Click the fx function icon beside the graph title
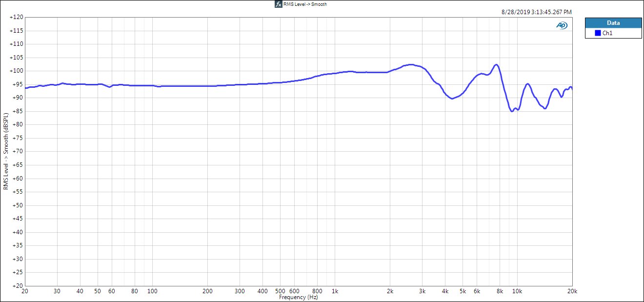 click(279, 4)
